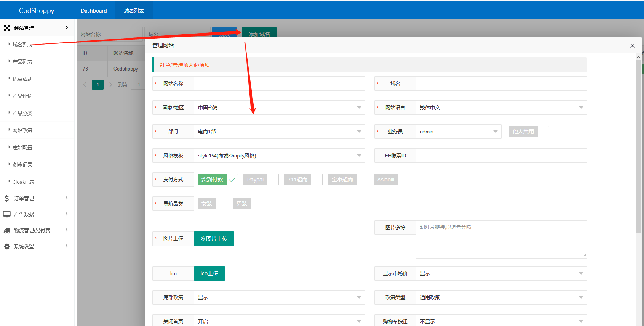Image resolution: width=644 pixels, height=326 pixels.
Task: Open 显示市场价 dropdown
Action: 502,273
